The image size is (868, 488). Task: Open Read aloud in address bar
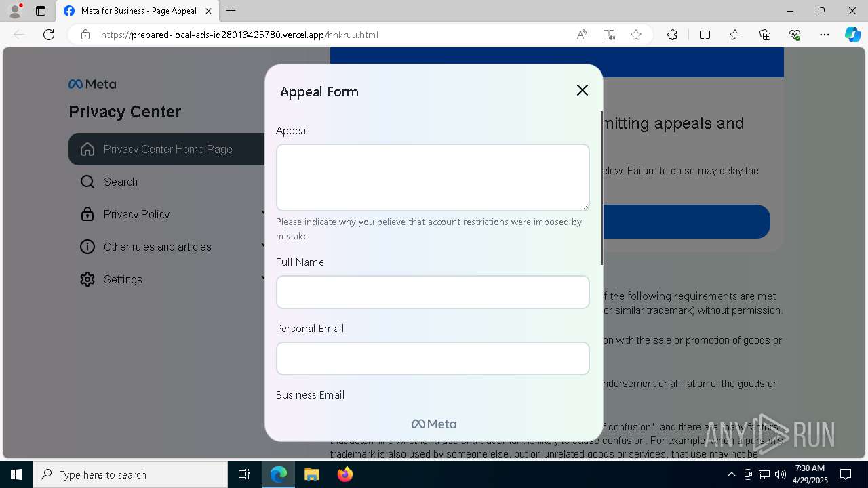coord(582,35)
